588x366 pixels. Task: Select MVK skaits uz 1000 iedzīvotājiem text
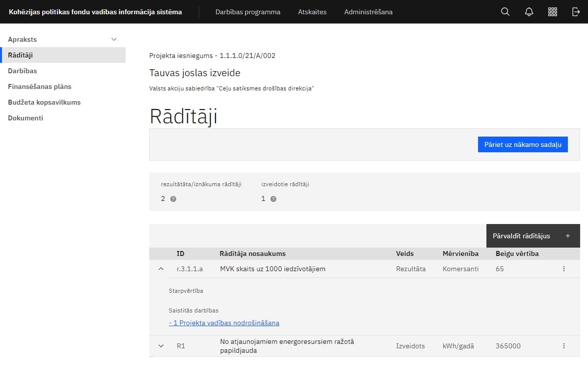[x=272, y=269]
